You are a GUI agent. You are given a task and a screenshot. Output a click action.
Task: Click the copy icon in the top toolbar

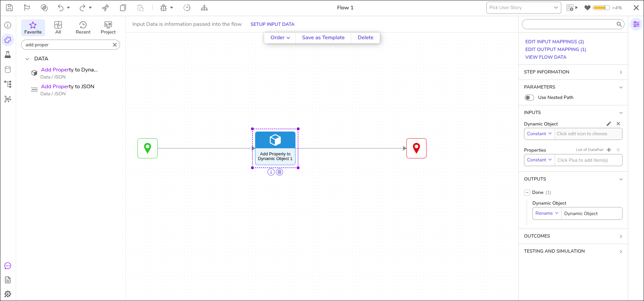click(123, 8)
